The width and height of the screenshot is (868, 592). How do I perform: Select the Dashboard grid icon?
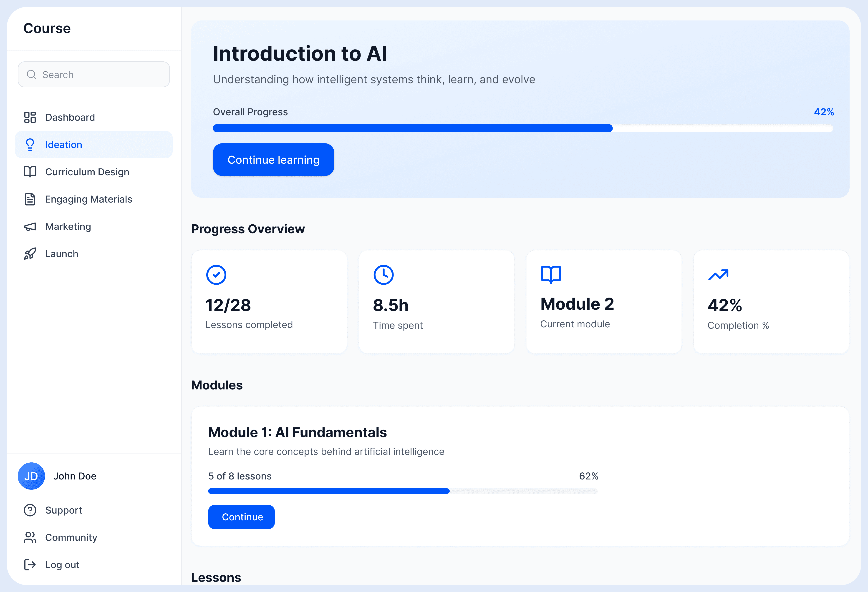[x=30, y=117]
